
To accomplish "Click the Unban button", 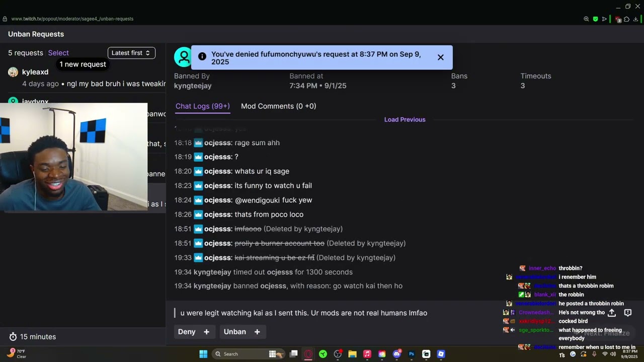I will point(235,332).
